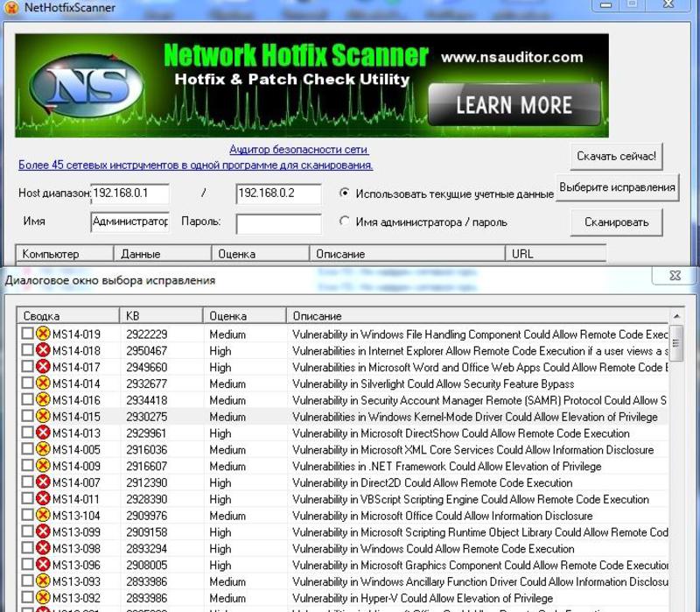Check the MS14-007 hotfix checkbox
700x612 pixels.
click(27, 482)
